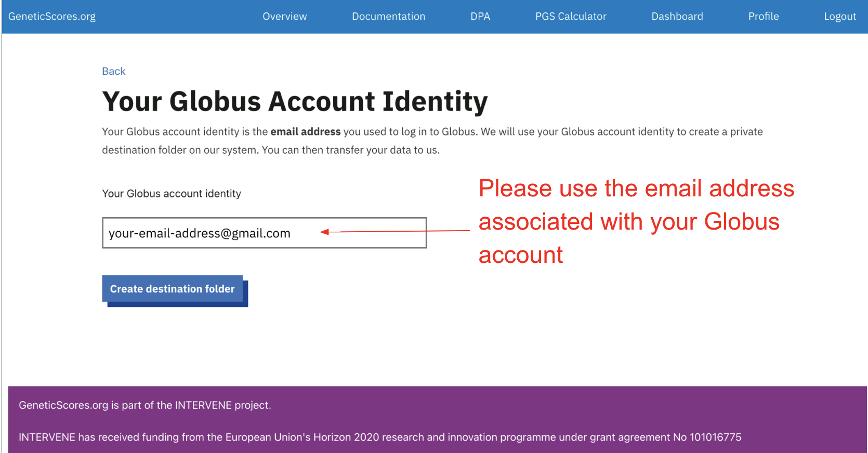Go to the Documentation page

[388, 16]
